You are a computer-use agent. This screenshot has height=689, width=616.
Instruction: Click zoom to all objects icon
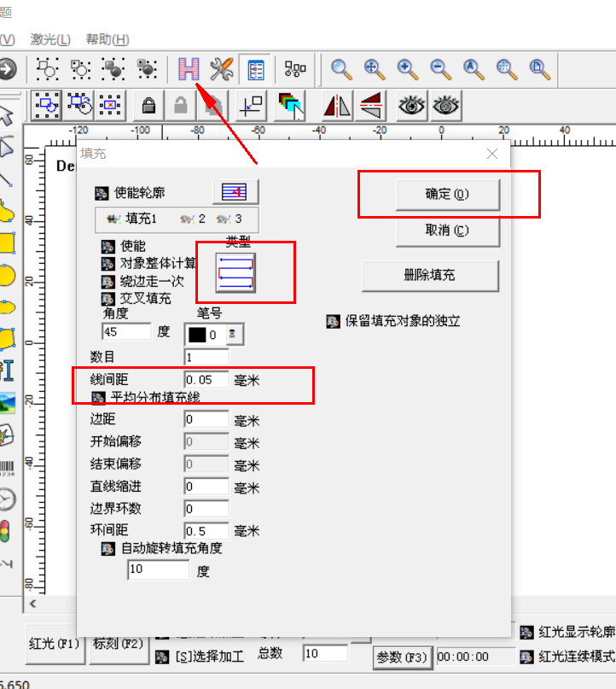tap(474, 69)
